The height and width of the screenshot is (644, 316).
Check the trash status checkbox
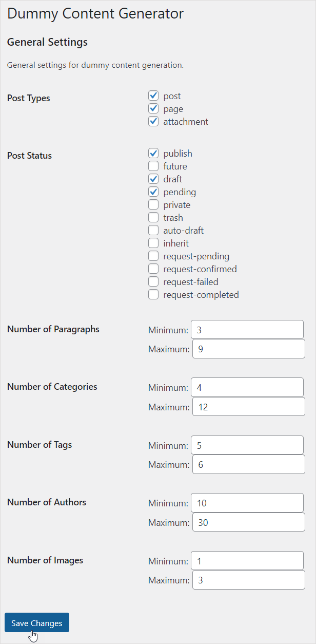(x=153, y=217)
